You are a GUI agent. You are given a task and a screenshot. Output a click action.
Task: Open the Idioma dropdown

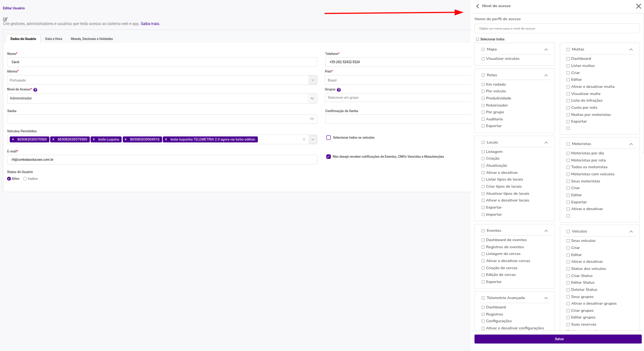pos(313,80)
